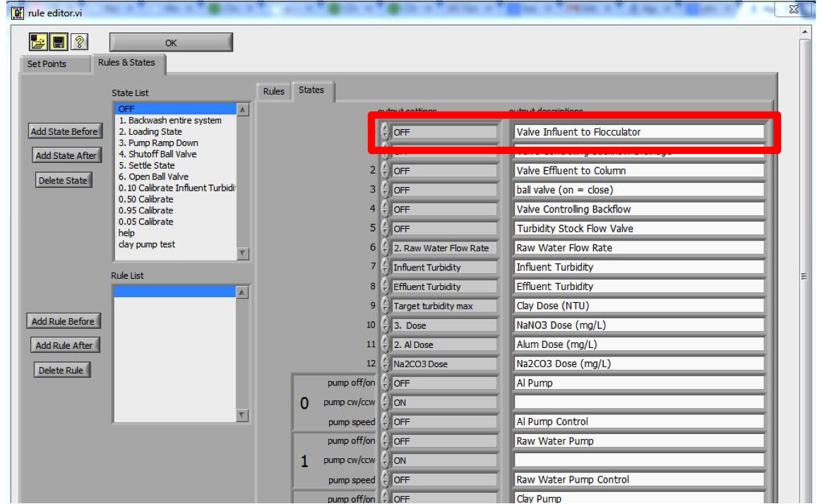Viewport: 822px width, 504px height.
Task: Click Add Rule After button
Action: pos(64,346)
